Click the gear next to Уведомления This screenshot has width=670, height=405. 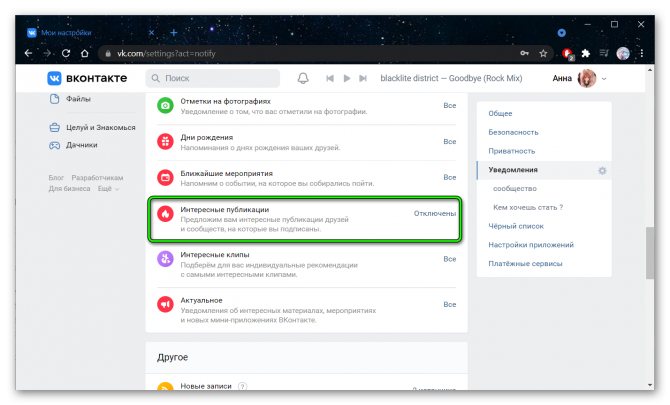pyautogui.click(x=602, y=170)
